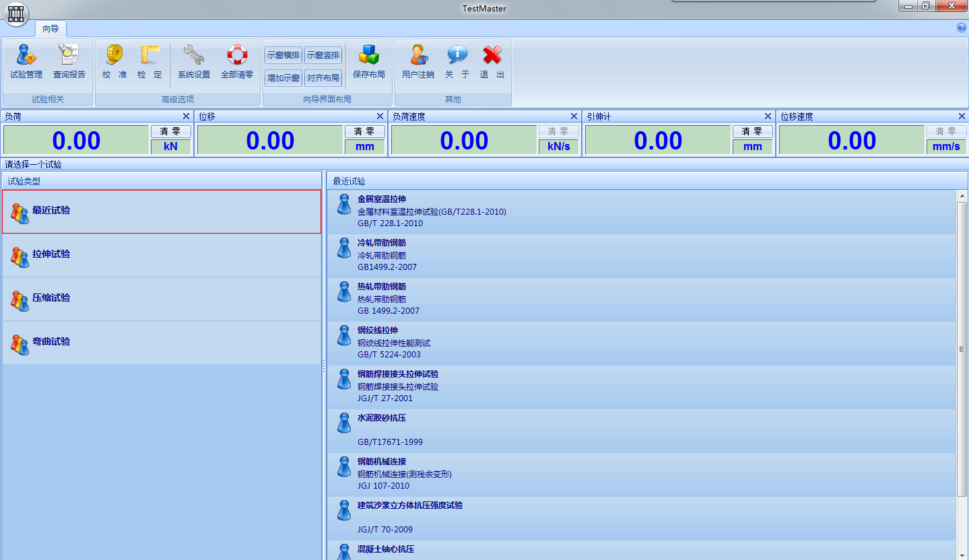The height and width of the screenshot is (560, 969).
Task: Open the 关于 about dialog icon
Action: [457, 61]
